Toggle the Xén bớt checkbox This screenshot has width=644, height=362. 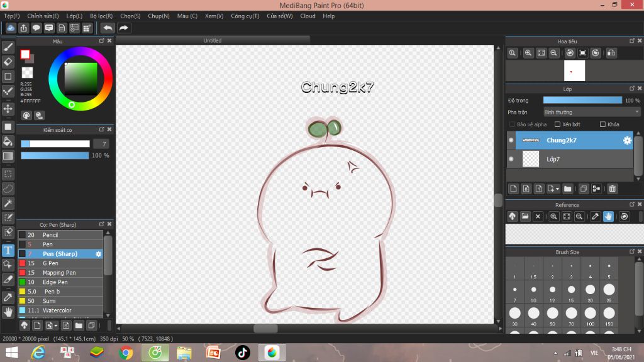click(x=557, y=124)
